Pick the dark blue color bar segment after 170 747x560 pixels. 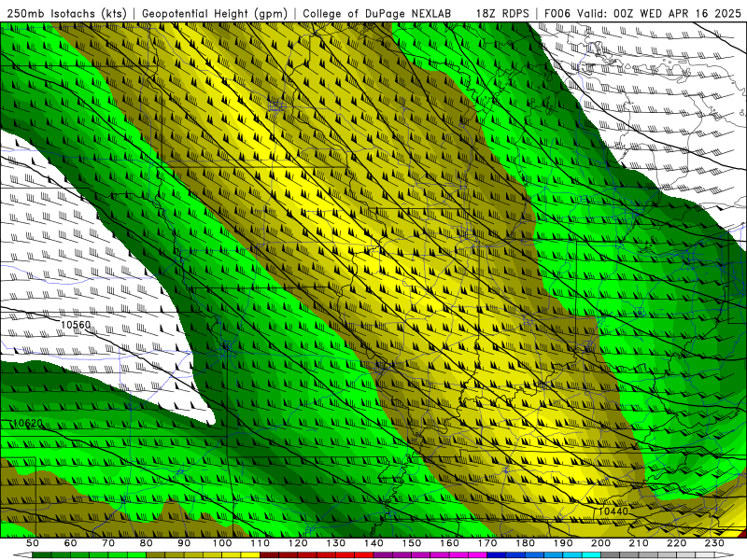click(x=497, y=555)
